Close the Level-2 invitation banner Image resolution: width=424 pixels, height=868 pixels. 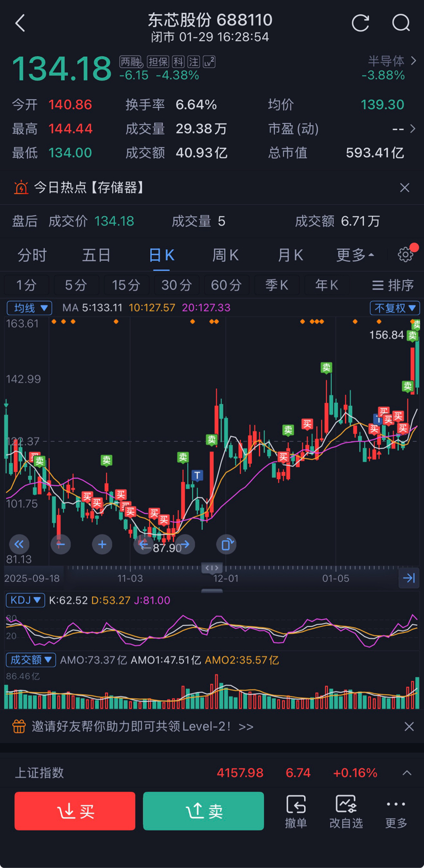[x=409, y=726]
